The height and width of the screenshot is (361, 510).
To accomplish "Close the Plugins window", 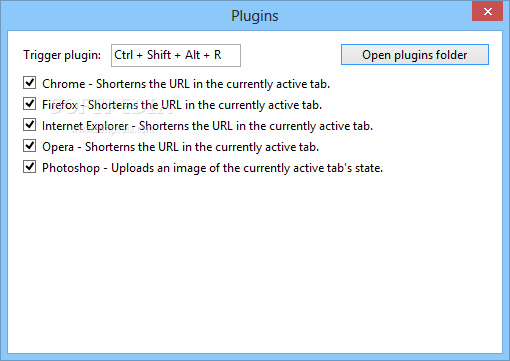I will (x=487, y=12).
